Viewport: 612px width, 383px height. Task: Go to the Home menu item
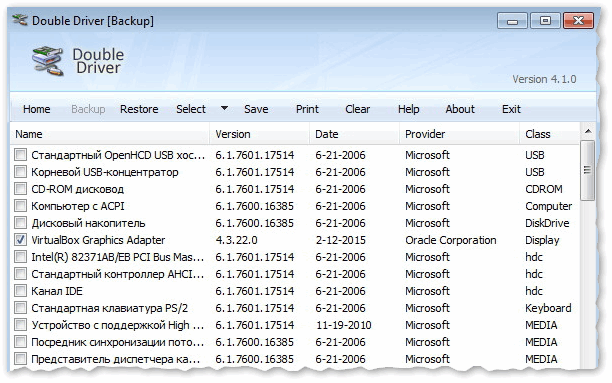tap(37, 109)
